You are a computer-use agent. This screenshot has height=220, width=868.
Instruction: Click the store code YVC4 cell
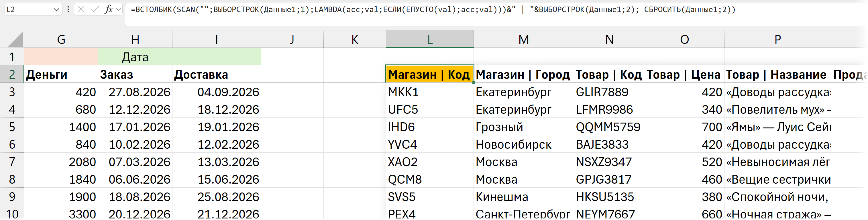click(x=430, y=144)
